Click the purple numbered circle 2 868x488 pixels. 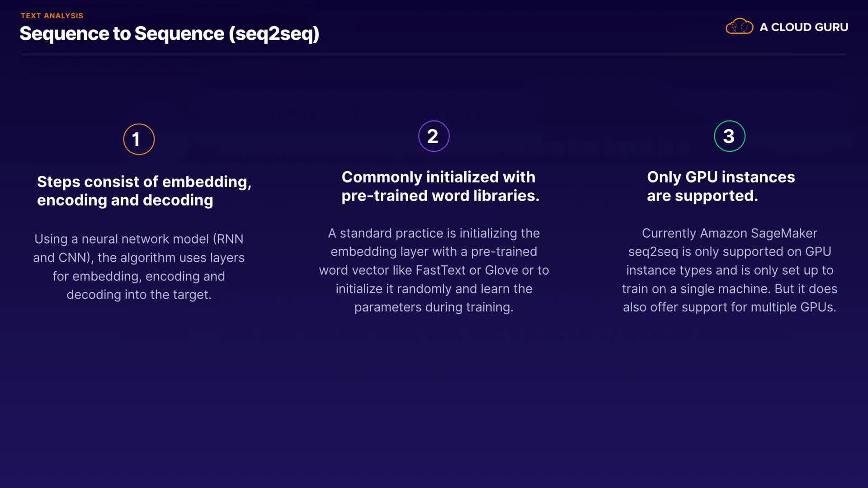434,136
